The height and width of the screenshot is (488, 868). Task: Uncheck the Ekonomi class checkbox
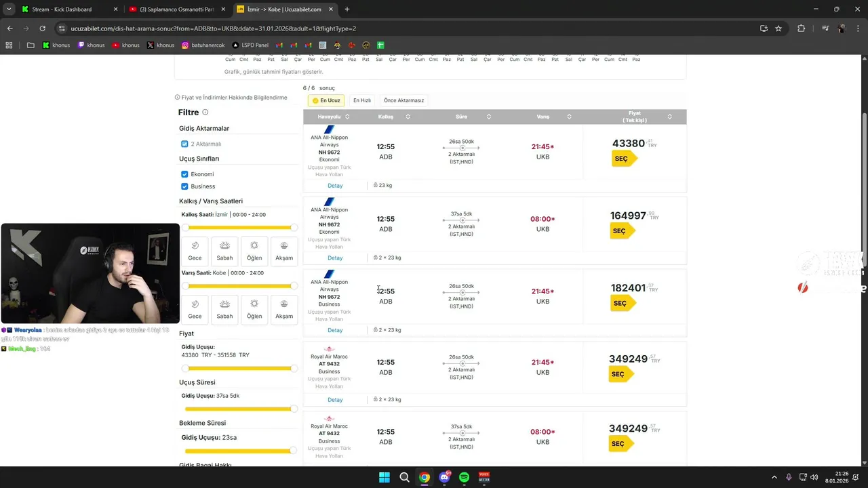click(x=184, y=174)
